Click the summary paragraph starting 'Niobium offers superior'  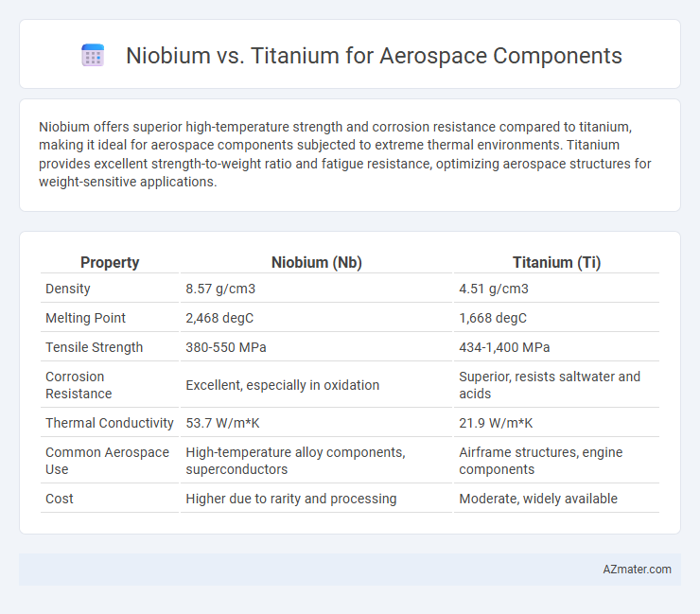tap(344, 154)
